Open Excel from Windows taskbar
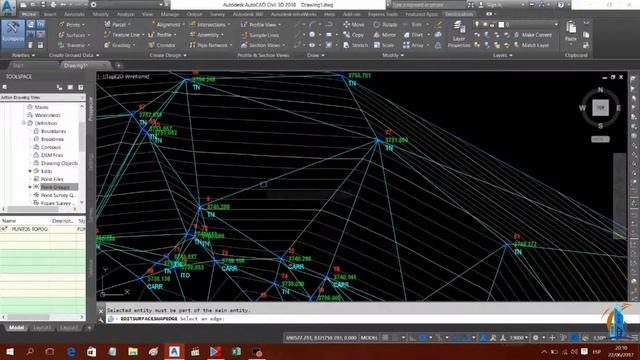This screenshot has width=640, height=360. coord(236,351)
